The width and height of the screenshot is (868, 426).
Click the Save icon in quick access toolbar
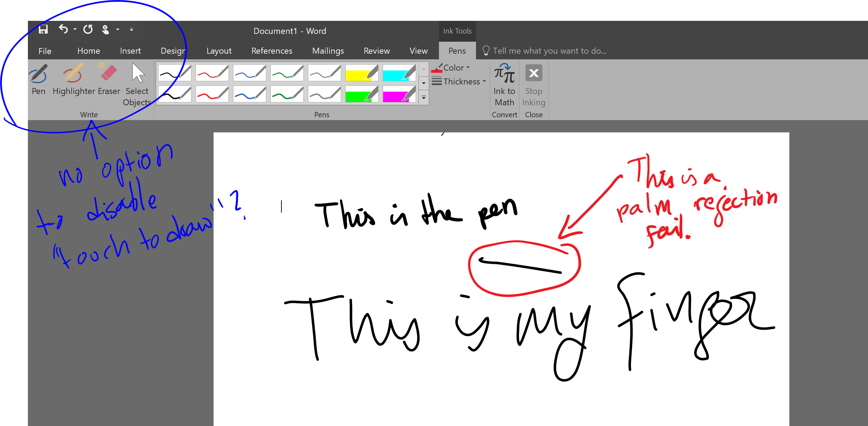(x=43, y=29)
